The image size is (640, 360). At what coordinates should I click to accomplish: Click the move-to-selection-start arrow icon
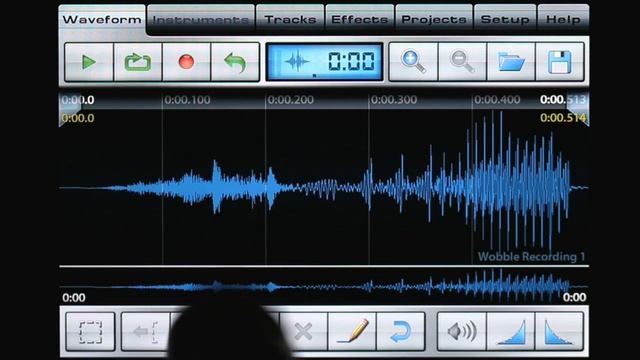coord(146,331)
